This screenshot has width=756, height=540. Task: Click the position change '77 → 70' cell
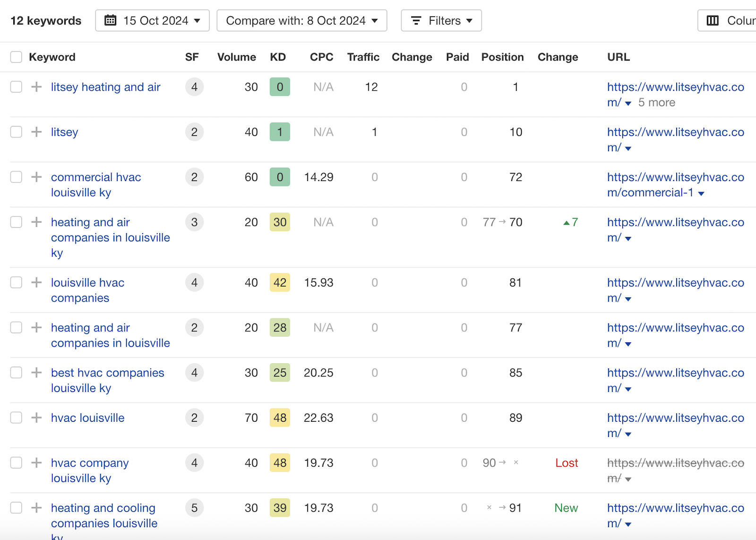click(x=502, y=222)
